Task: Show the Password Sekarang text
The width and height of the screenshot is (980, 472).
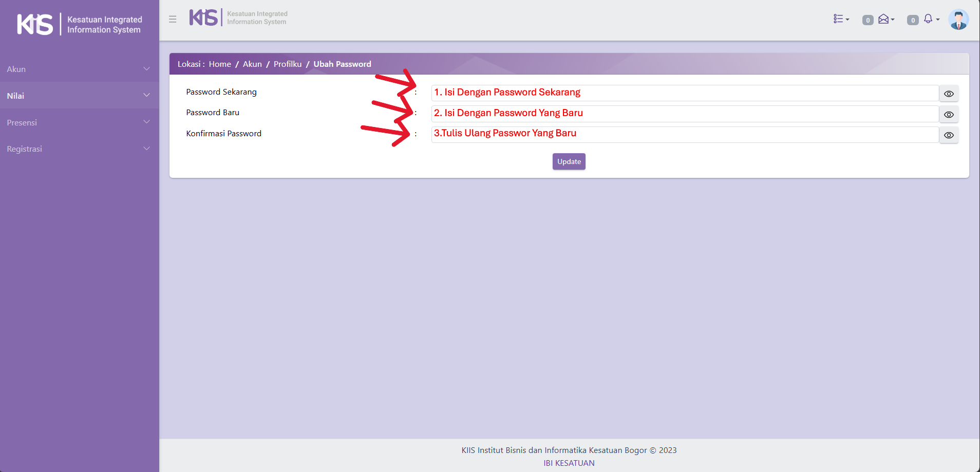Action: 948,94
